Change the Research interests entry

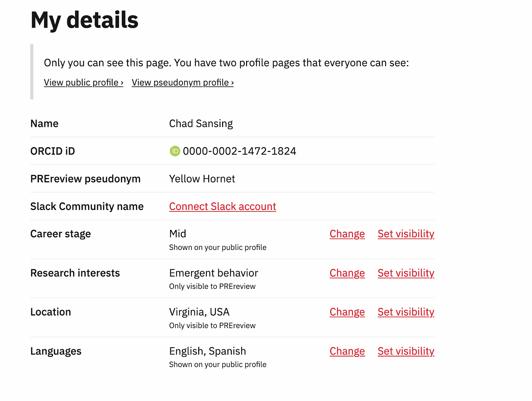tap(347, 273)
